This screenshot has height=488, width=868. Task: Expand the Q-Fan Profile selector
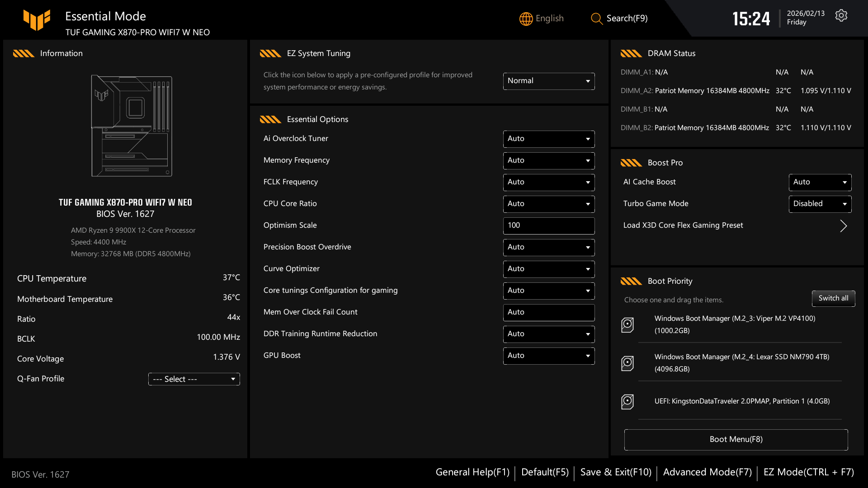coord(193,379)
